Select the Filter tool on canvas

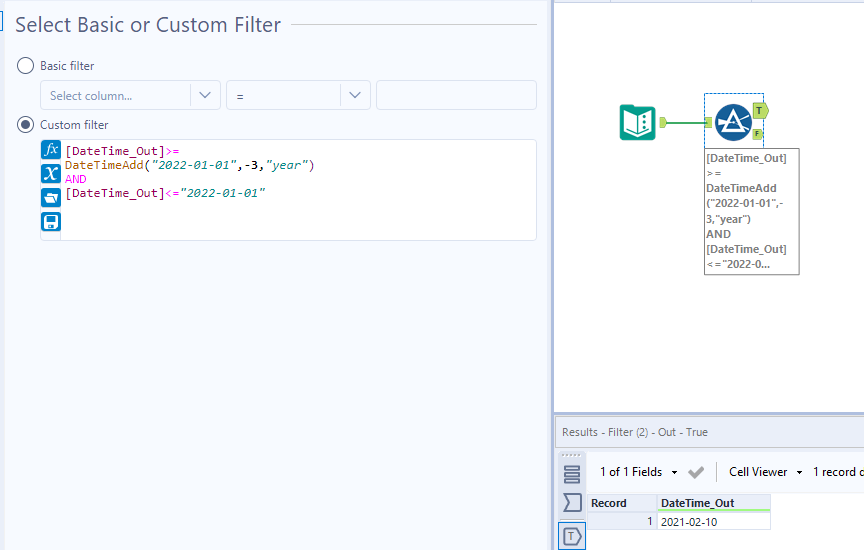pyautogui.click(x=733, y=122)
